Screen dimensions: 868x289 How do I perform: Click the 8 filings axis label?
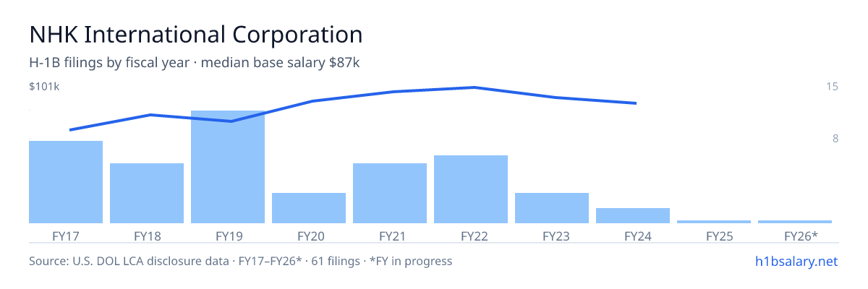pos(835,139)
